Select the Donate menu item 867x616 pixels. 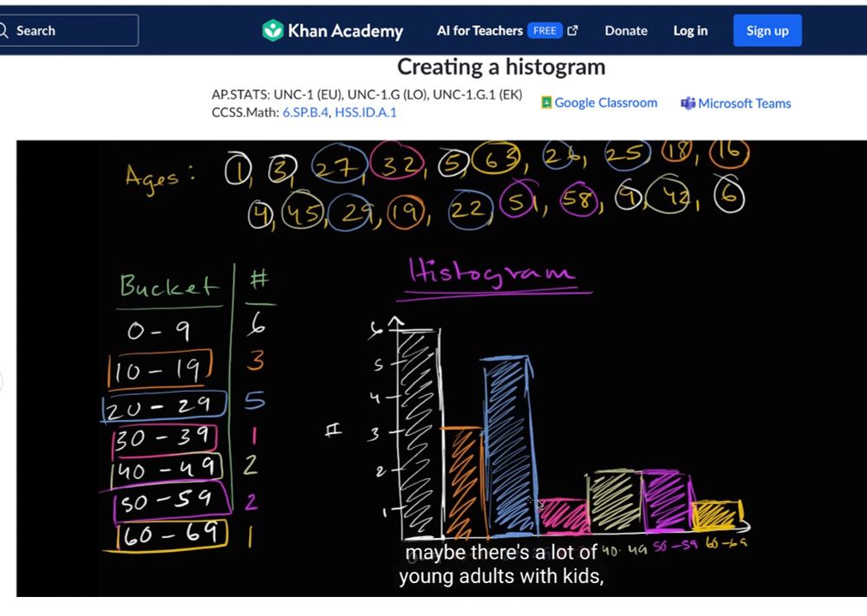click(x=625, y=30)
